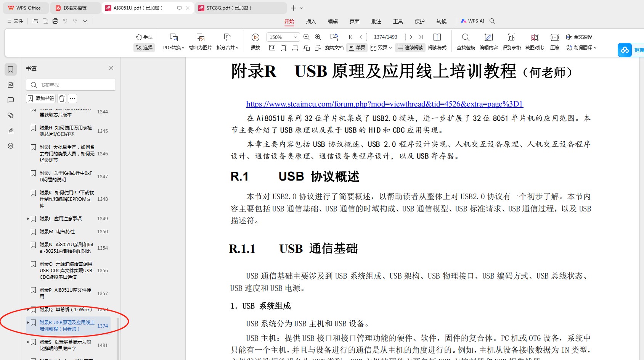Viewport: 644px width, 360px height.
Task: Set actual size 1:1 view
Action: [x=272, y=48]
